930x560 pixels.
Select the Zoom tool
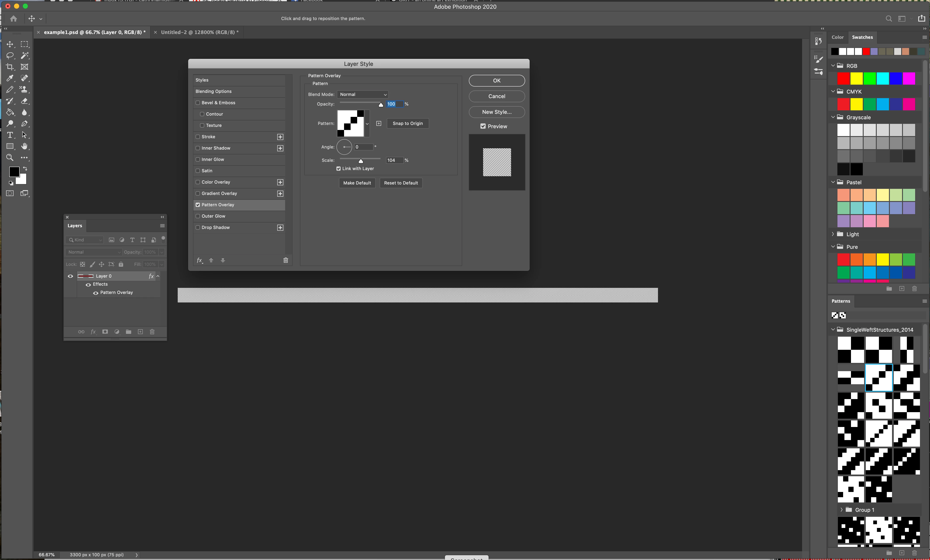(10, 158)
